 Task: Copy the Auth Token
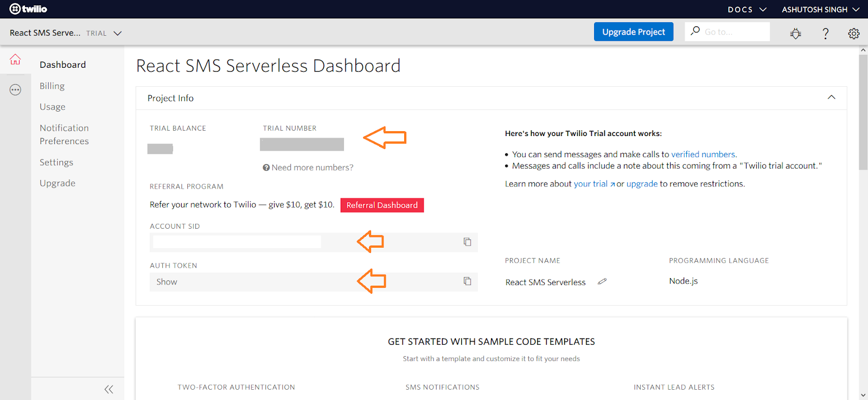pos(467,281)
